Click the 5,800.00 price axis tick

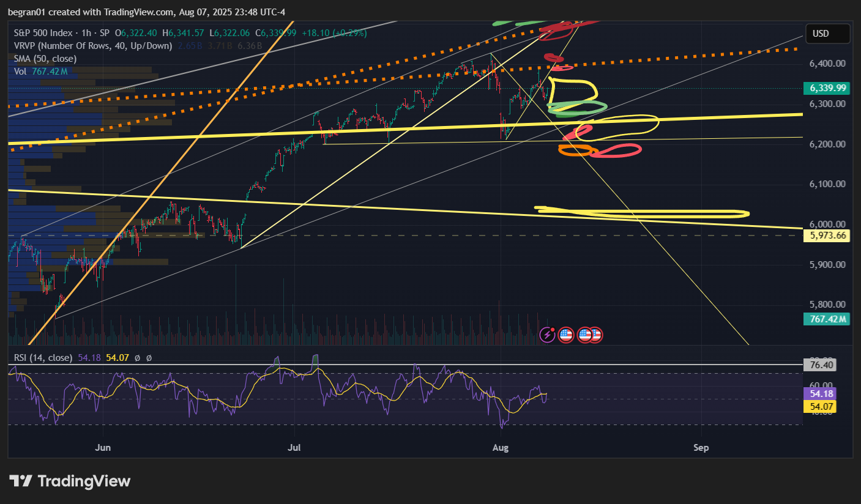pos(828,305)
